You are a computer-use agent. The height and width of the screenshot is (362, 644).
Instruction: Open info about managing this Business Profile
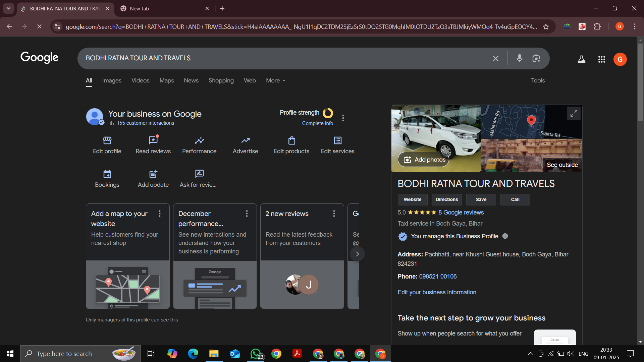click(505, 236)
